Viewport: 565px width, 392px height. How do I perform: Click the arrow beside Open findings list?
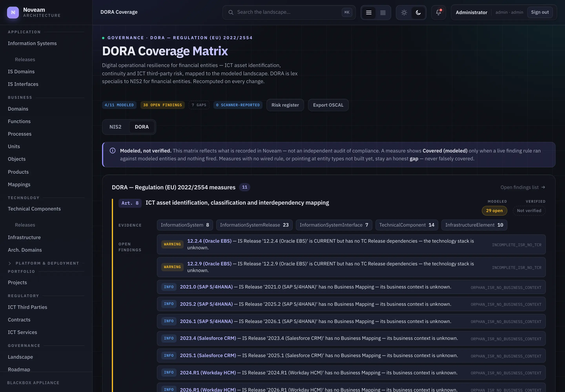pos(543,187)
